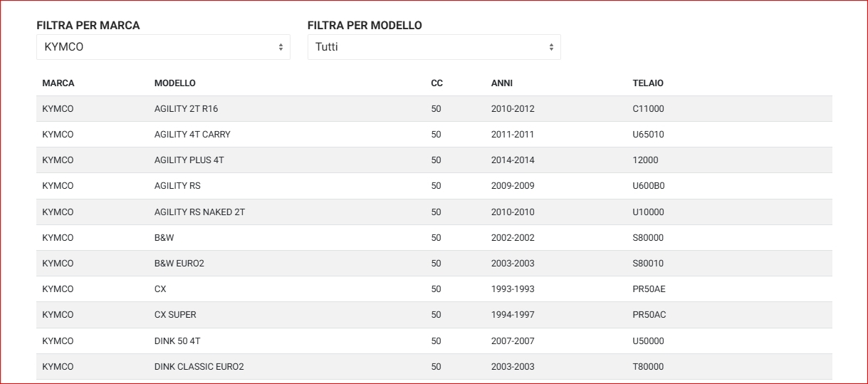Image resolution: width=868 pixels, height=384 pixels.
Task: Click the 2002-2002 years cell
Action: click(x=513, y=238)
